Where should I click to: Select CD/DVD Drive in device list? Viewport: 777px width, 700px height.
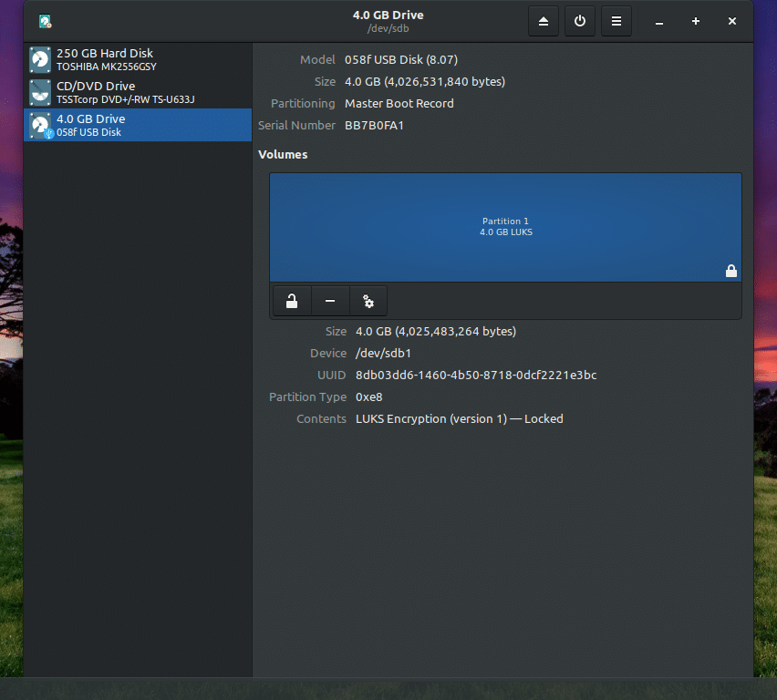tap(138, 92)
